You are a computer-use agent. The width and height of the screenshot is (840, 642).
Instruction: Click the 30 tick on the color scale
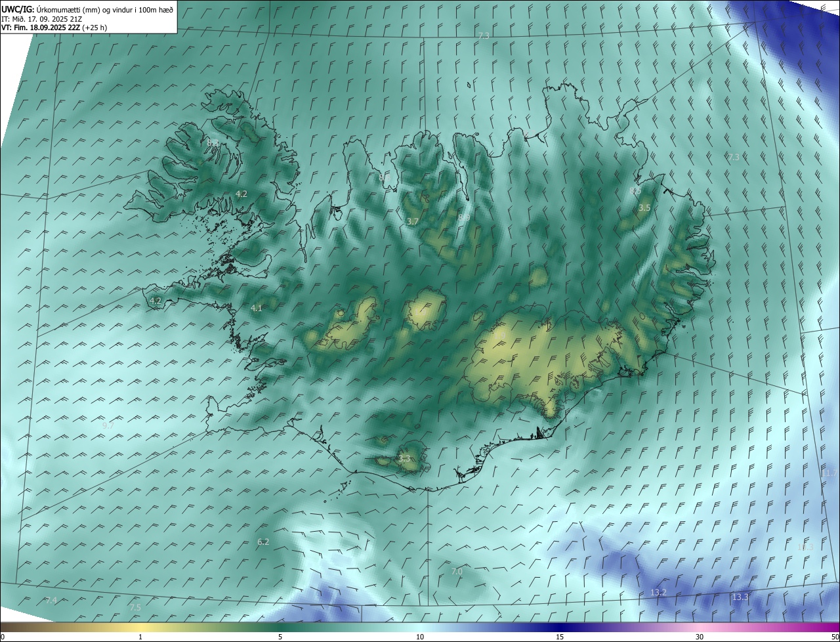[700, 637]
